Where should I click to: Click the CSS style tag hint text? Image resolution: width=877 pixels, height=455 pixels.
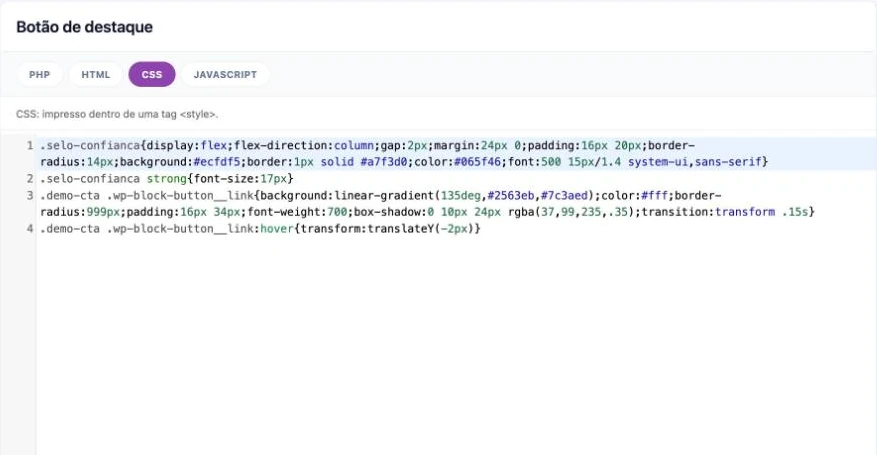point(117,114)
